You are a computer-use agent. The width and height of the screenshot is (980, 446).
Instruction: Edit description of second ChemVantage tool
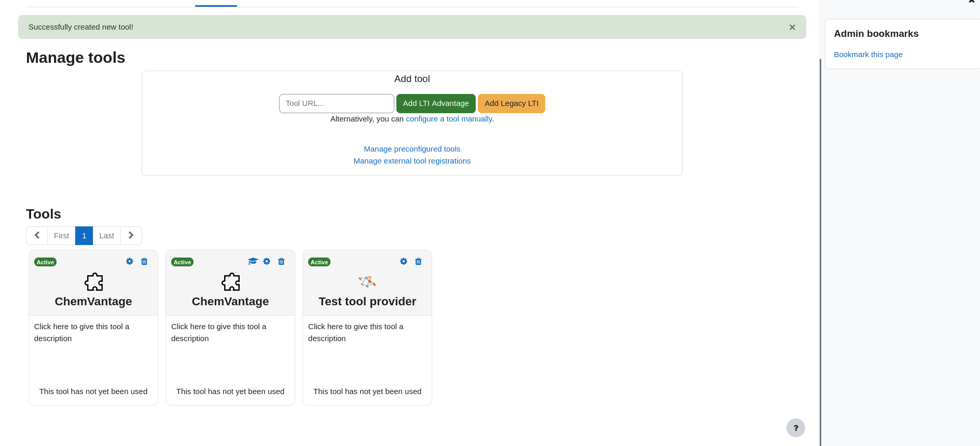tap(219, 332)
